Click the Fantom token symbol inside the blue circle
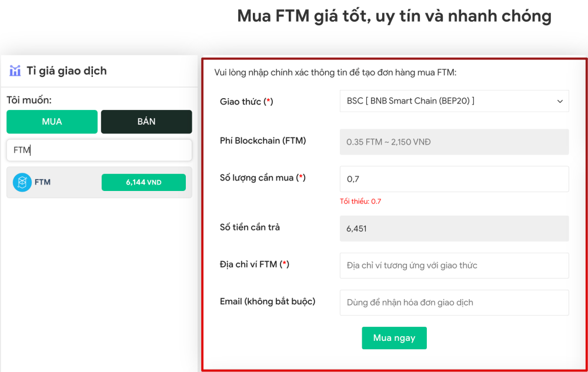 (21, 182)
